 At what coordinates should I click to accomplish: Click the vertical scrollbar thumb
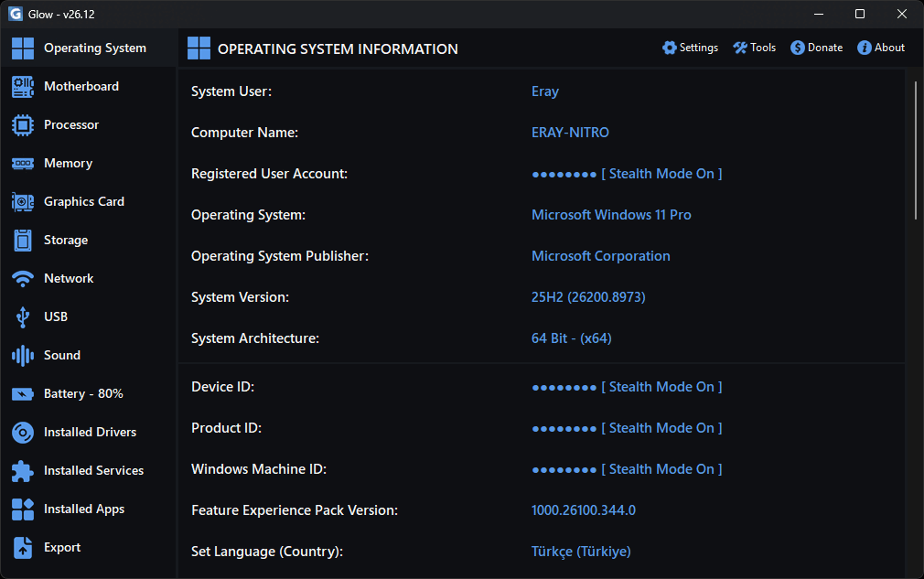pos(915,150)
